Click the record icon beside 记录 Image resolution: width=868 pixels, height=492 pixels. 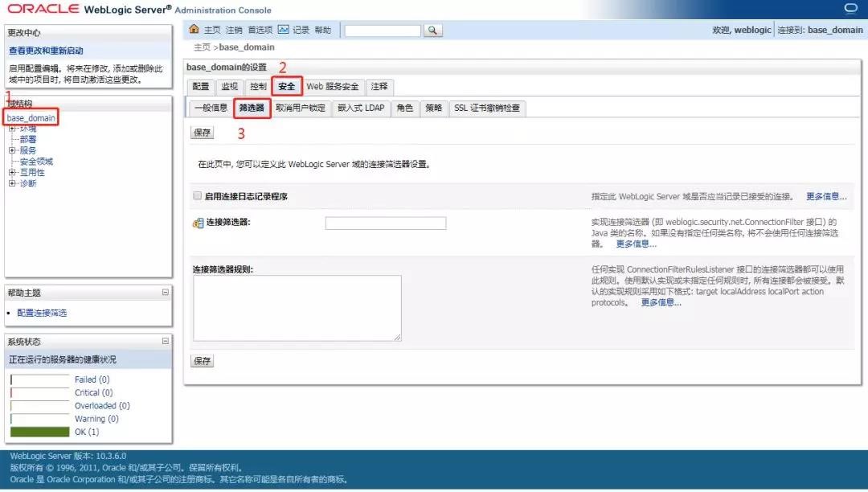coord(284,29)
